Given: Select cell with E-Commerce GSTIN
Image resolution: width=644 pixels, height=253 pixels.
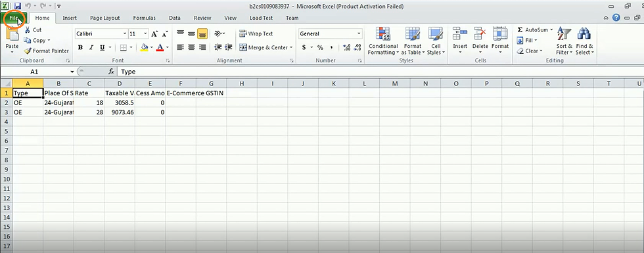Looking at the screenshot, I should pyautogui.click(x=181, y=93).
